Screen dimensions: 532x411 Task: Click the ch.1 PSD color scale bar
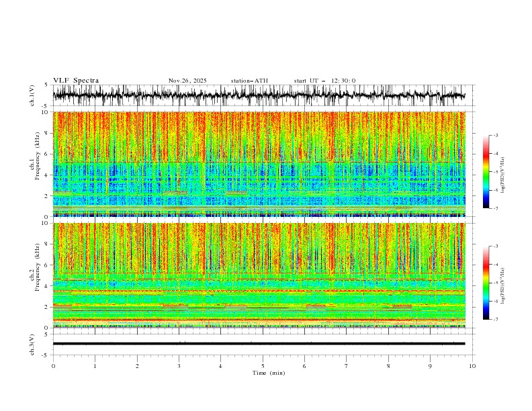(x=486, y=172)
